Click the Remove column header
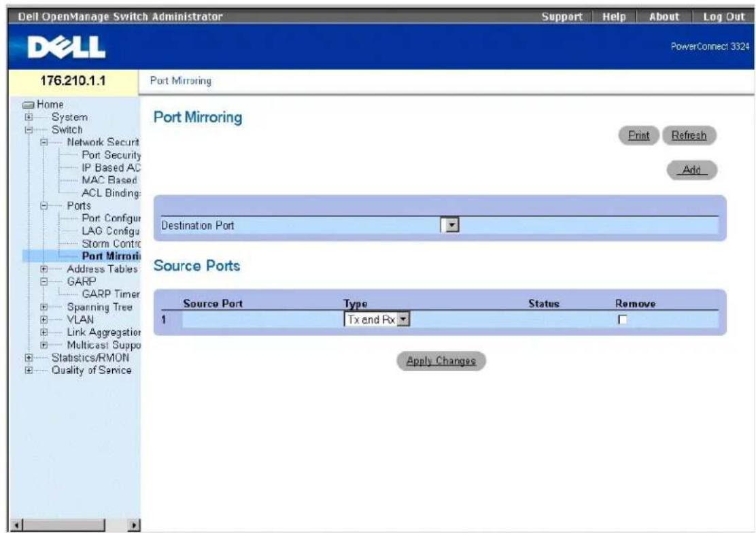The height and width of the screenshot is (533, 756). (x=636, y=304)
